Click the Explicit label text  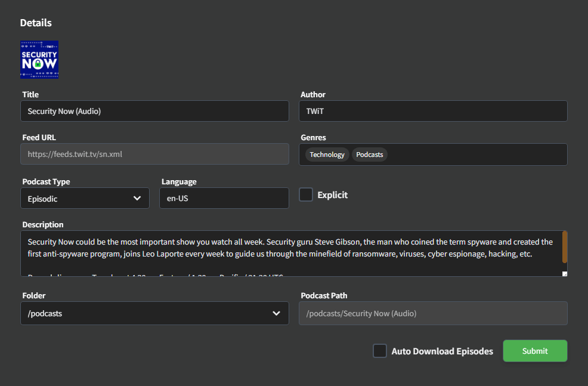click(332, 195)
